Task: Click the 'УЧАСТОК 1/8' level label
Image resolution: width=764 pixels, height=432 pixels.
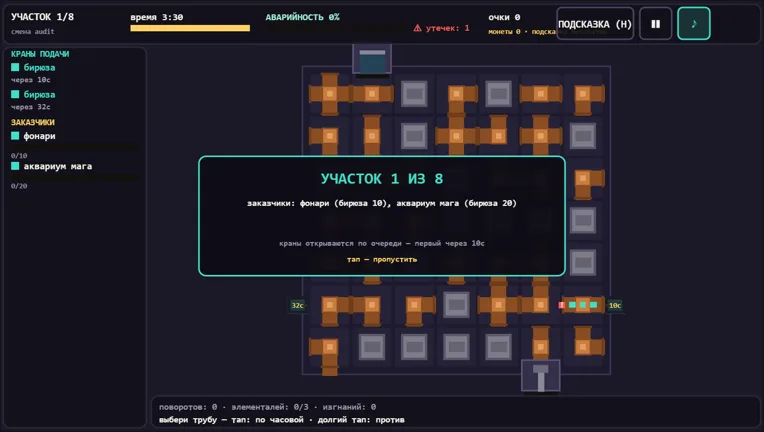Action: [x=42, y=17]
